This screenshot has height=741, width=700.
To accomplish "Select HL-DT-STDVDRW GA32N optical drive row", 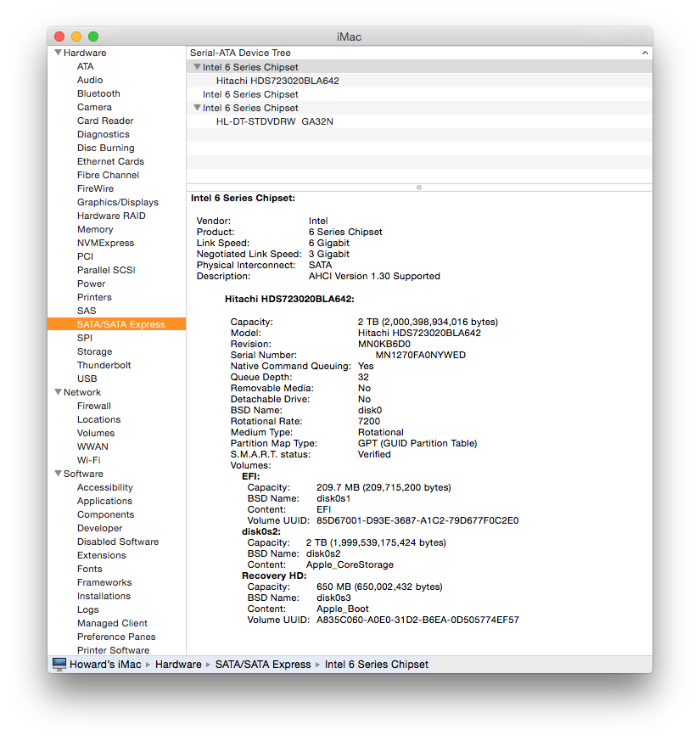I will pyautogui.click(x=274, y=121).
